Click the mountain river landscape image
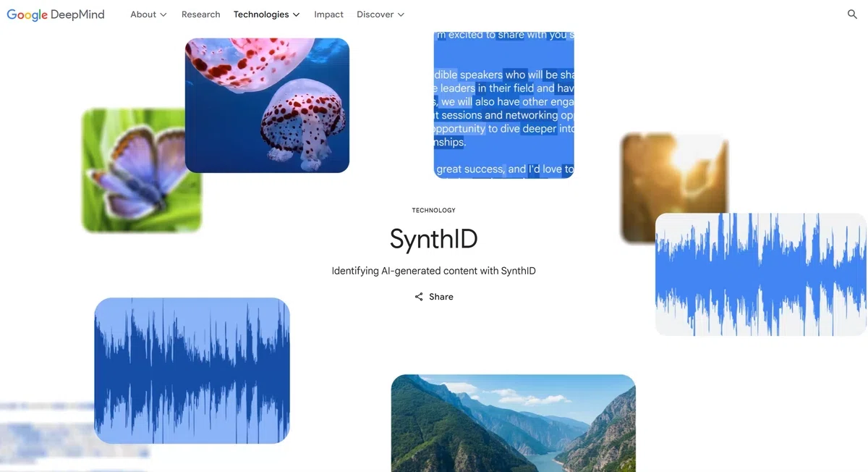Image resolution: width=868 pixels, height=472 pixels. pos(513,423)
